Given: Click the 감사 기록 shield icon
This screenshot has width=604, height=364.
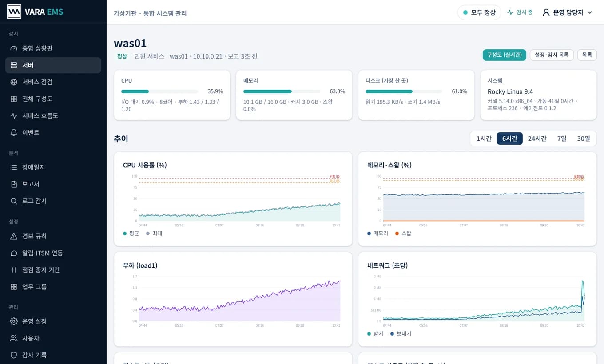Looking at the screenshot, I should click(x=14, y=355).
